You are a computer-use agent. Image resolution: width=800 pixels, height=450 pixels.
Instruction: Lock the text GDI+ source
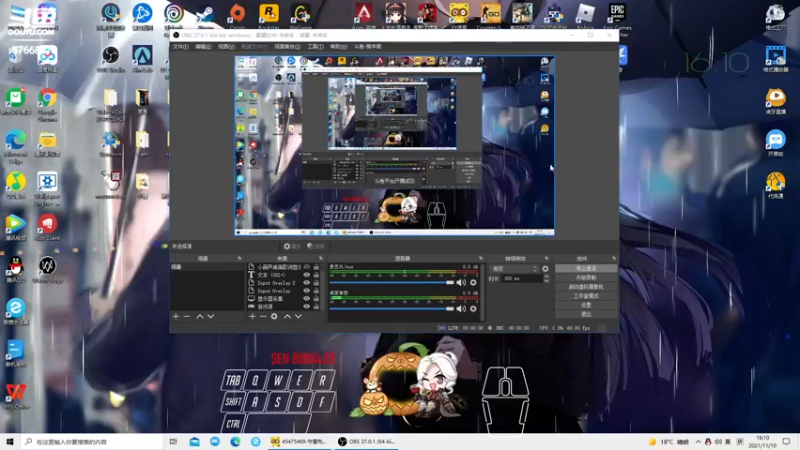tap(316, 274)
